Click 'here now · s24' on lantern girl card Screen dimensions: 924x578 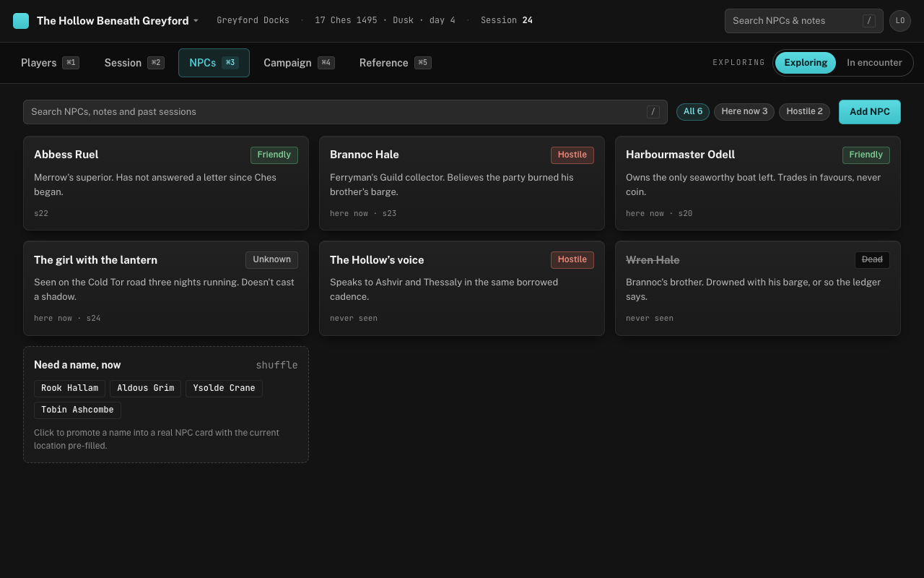67,319
